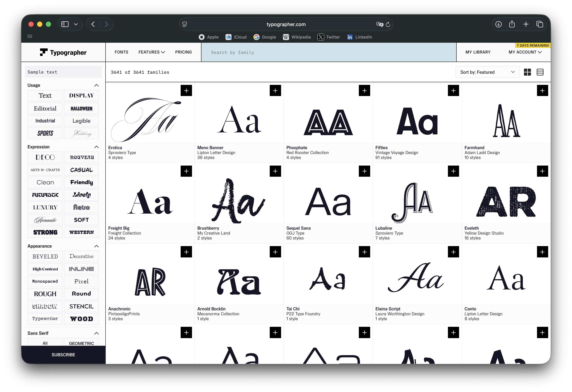Image resolution: width=572 pixels, height=392 pixels.
Task: Open the My Account dropdown
Action: [x=525, y=52]
